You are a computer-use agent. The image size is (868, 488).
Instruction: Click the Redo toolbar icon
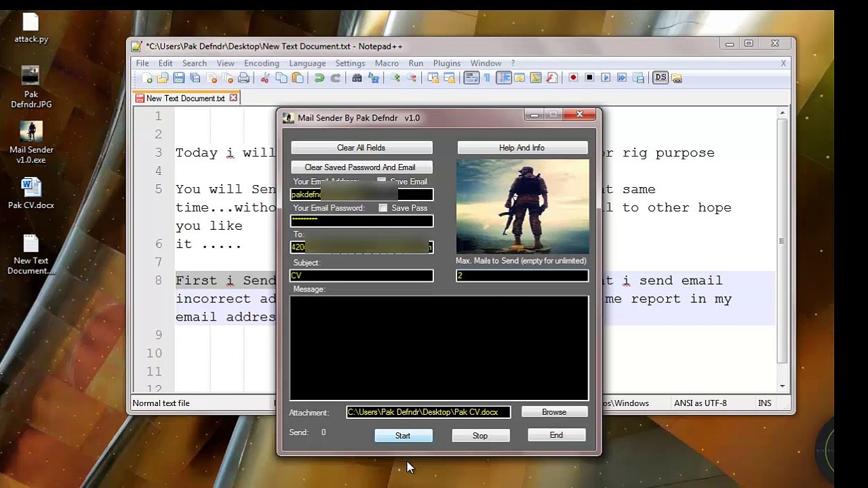tap(335, 78)
